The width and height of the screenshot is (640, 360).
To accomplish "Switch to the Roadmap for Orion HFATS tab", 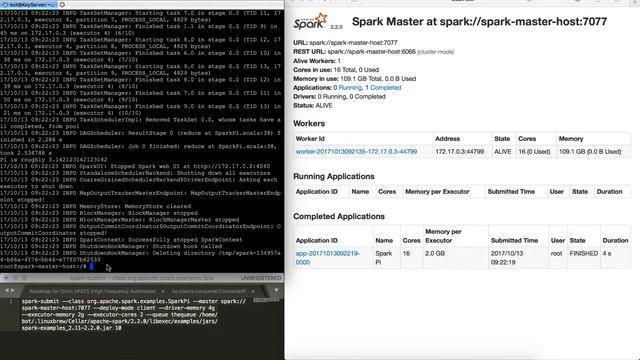I will click(92, 291).
